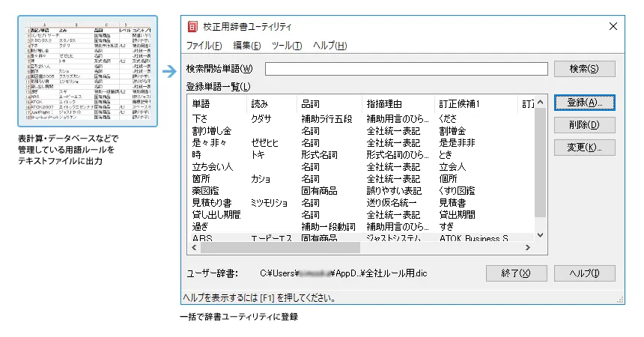
Task: Click the app icon in title bar
Action: point(192,27)
